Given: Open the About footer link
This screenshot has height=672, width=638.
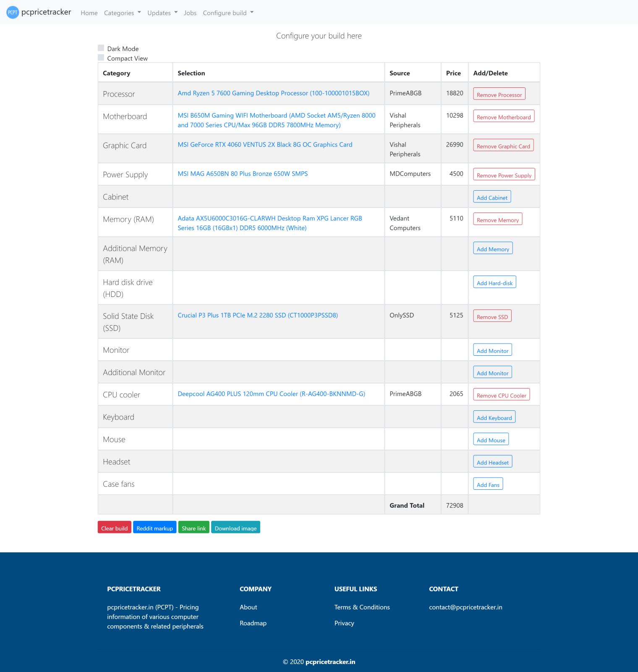Looking at the screenshot, I should (x=248, y=607).
